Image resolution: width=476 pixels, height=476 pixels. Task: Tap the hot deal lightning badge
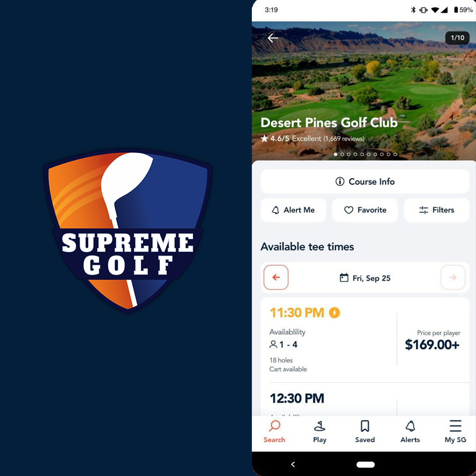tap(335, 313)
